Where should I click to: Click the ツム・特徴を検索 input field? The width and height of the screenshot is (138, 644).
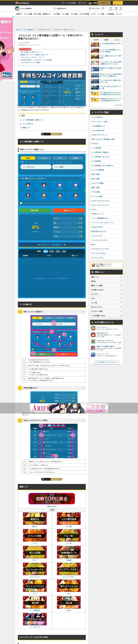pyautogui.click(x=36, y=167)
